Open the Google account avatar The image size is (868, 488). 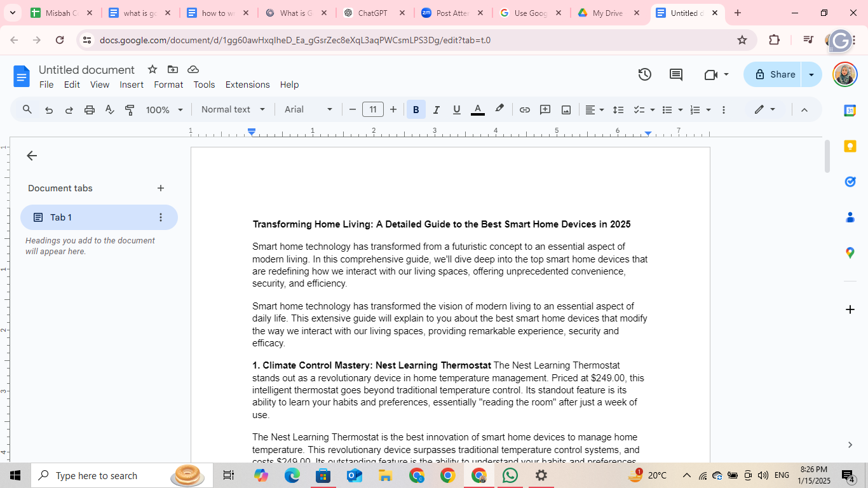pyautogui.click(x=844, y=74)
